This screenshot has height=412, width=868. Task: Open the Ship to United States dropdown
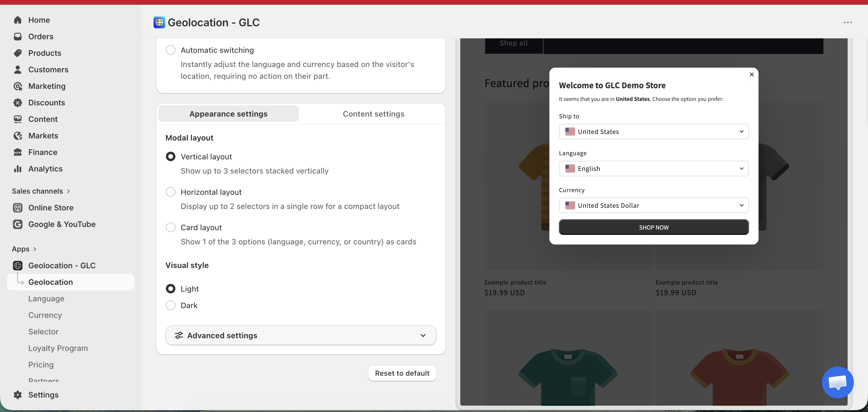(653, 131)
